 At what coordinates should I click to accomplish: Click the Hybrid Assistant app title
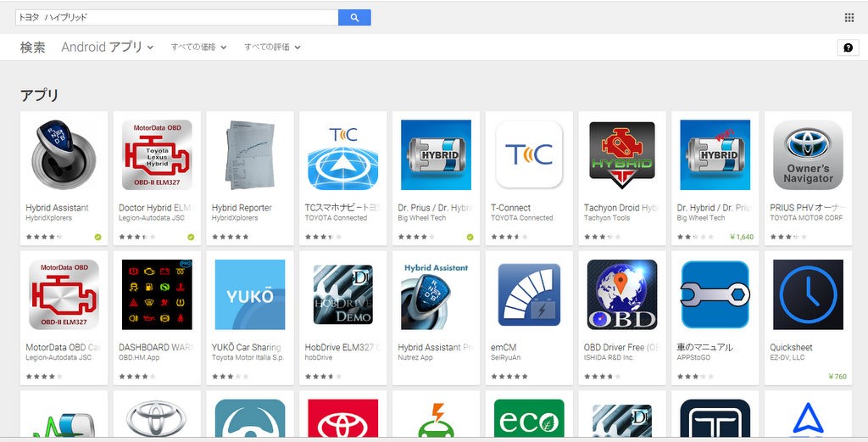pos(57,208)
